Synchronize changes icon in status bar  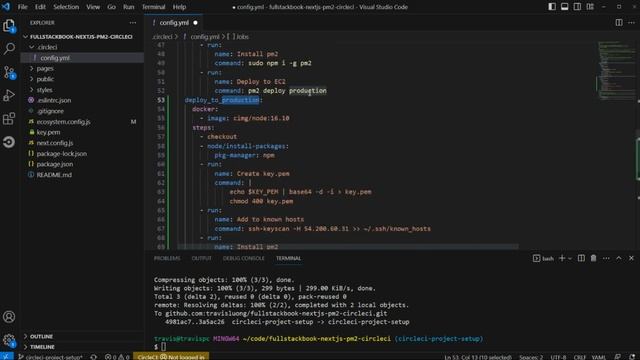tap(93, 357)
